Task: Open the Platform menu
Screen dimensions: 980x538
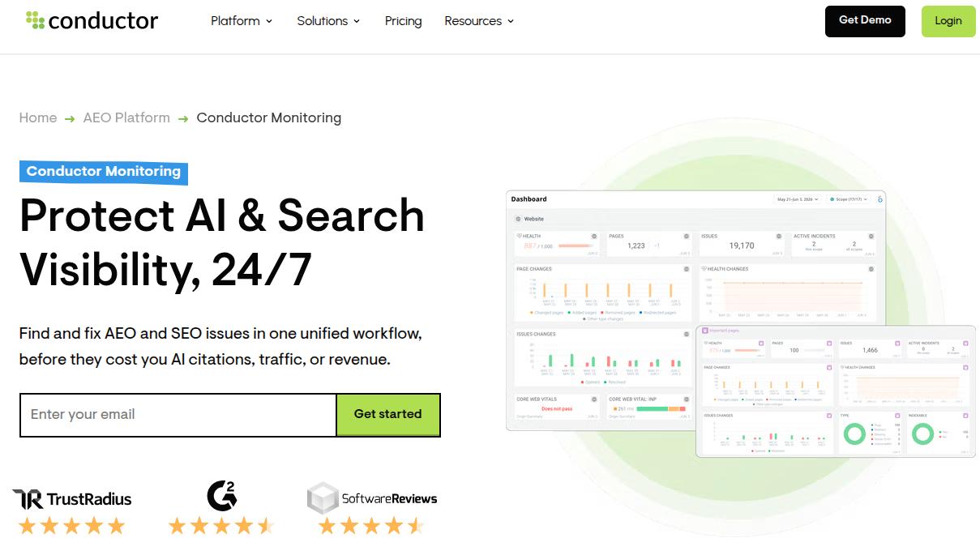Action: point(242,21)
